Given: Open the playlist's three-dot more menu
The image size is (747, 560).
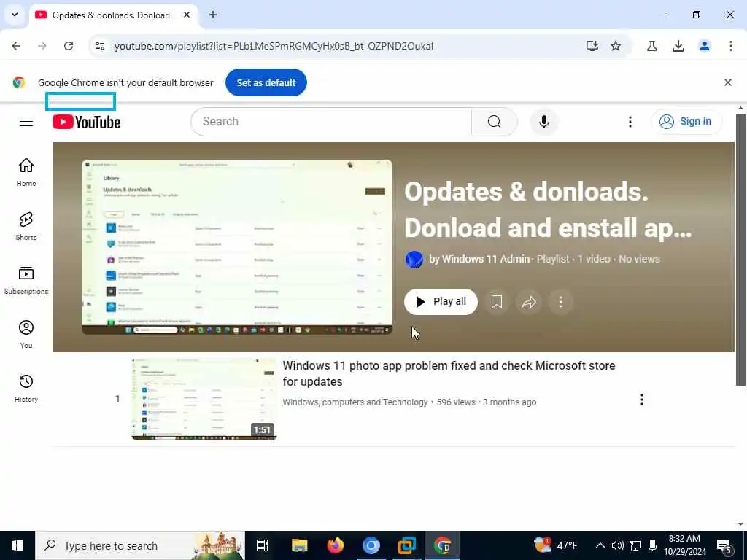Looking at the screenshot, I should pyautogui.click(x=561, y=302).
